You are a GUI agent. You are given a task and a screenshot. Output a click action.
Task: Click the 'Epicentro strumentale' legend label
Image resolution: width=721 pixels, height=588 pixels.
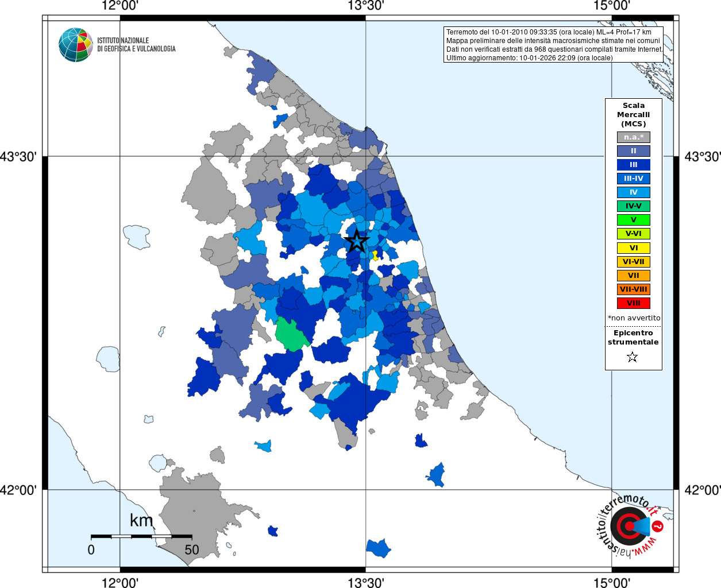click(633, 338)
